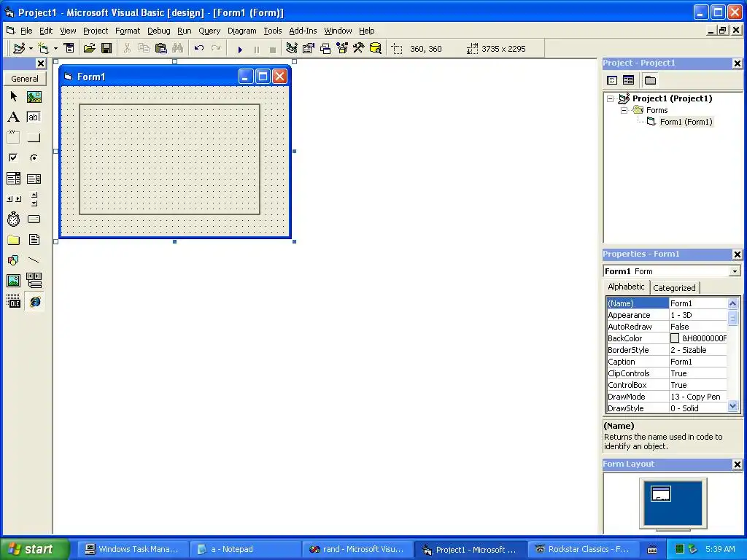Open the Properties Window toolbar icon
The image size is (747, 560).
(x=309, y=48)
